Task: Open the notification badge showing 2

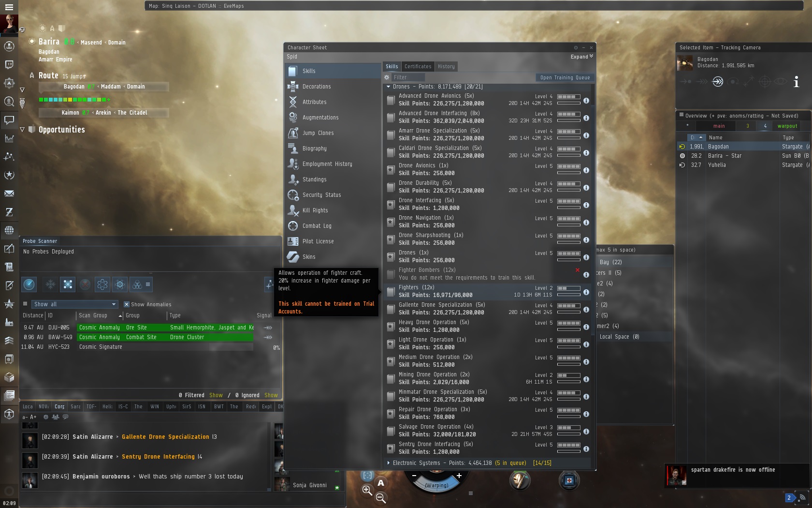Action: click(789, 497)
